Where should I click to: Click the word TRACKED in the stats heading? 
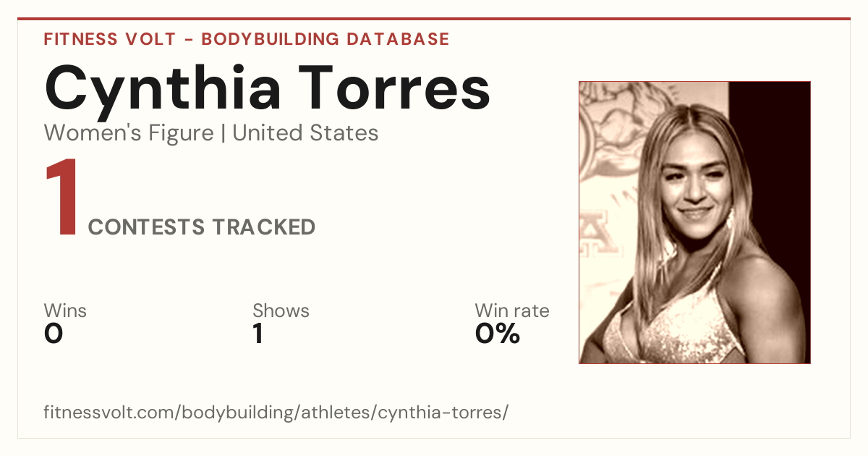tap(263, 227)
